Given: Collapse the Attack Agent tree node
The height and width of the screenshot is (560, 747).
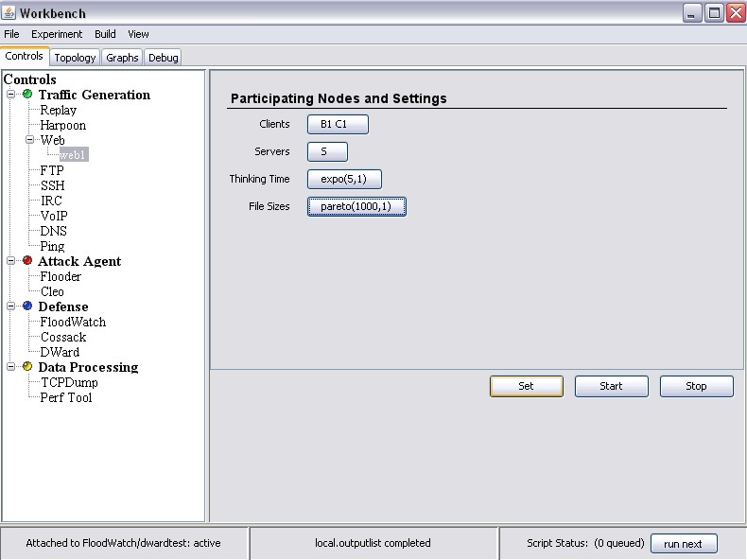Looking at the screenshot, I should (x=11, y=261).
